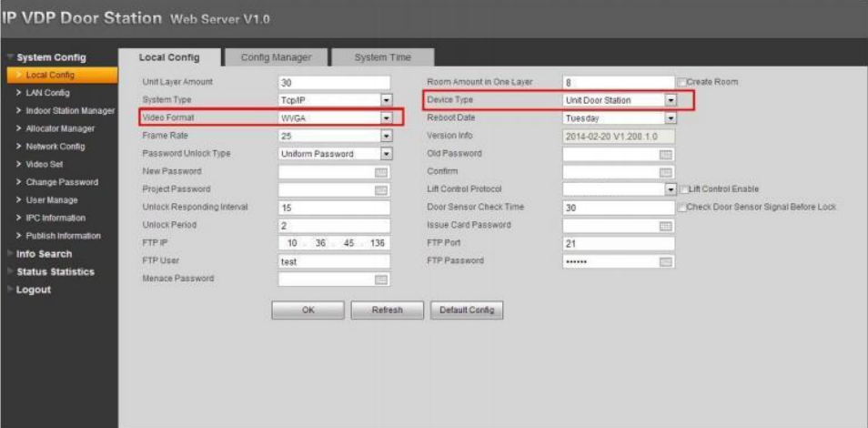Open keyboard icon beside Old Password field
This screenshot has height=428, width=868.
coord(665,154)
